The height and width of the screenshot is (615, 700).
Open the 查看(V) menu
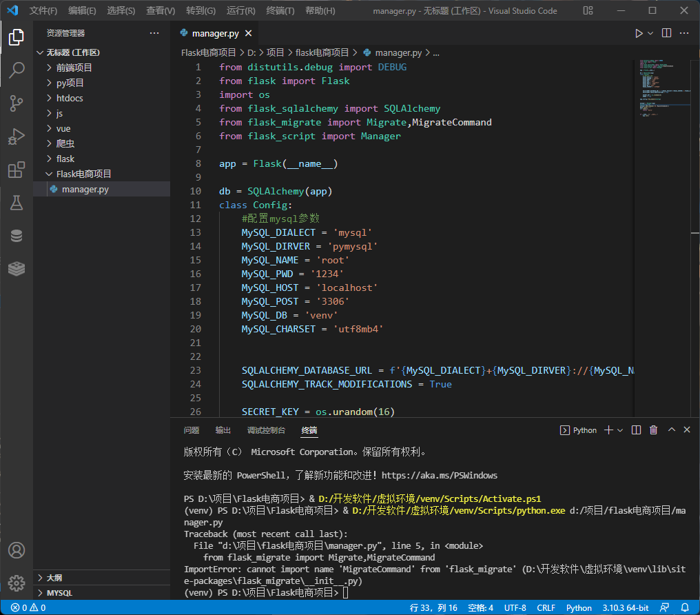[161, 11]
